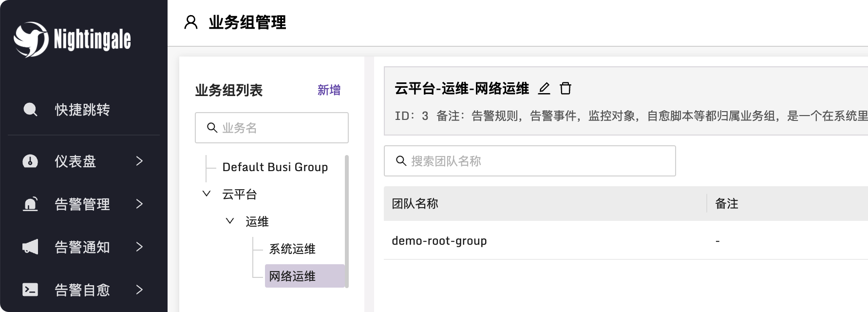Click the search icon in 业务名 field
This screenshot has height=312, width=868.
[x=212, y=128]
